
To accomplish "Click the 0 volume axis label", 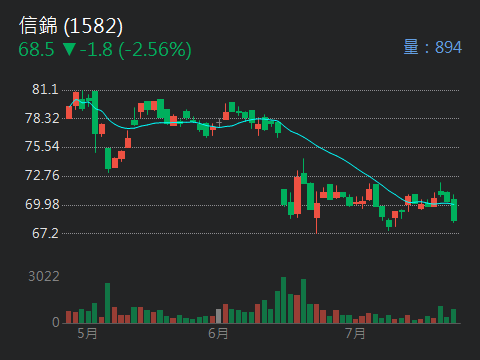I will [x=56, y=322].
